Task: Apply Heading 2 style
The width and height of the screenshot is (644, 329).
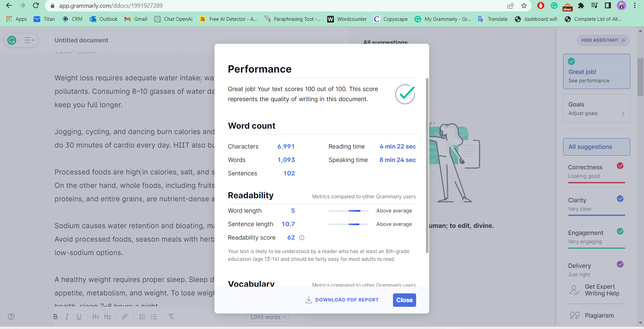Action: click(108, 317)
